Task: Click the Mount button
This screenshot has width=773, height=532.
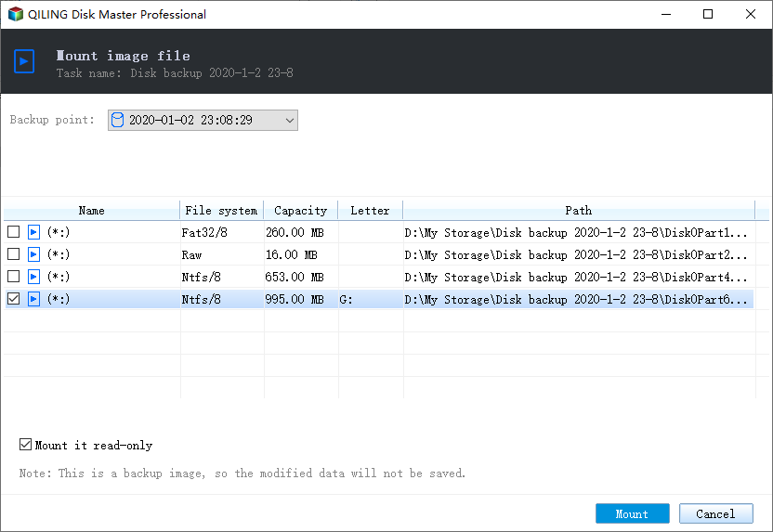Action: coord(632,513)
